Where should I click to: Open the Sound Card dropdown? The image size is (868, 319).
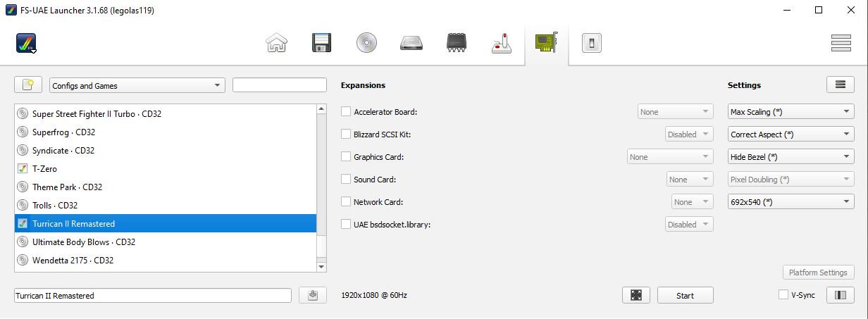click(690, 179)
